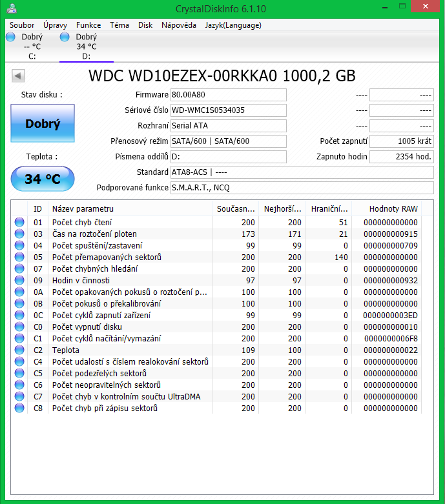Viewport: 445px width, 504px height.
Task: Open the Jazyk(Language) menu
Action: click(233, 25)
